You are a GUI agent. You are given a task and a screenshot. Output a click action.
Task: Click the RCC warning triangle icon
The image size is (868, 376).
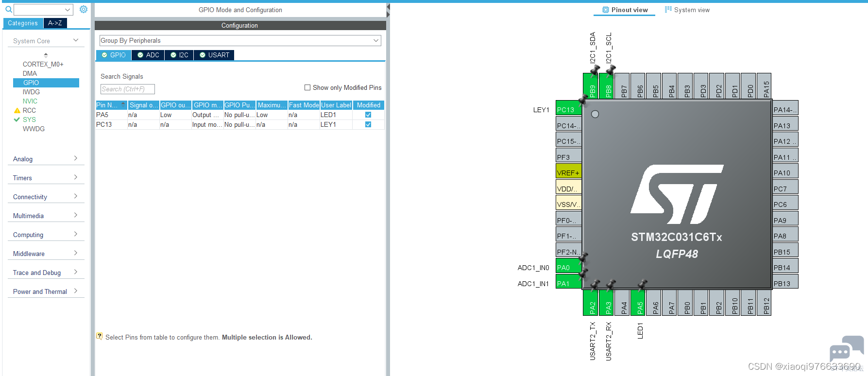[x=17, y=111]
